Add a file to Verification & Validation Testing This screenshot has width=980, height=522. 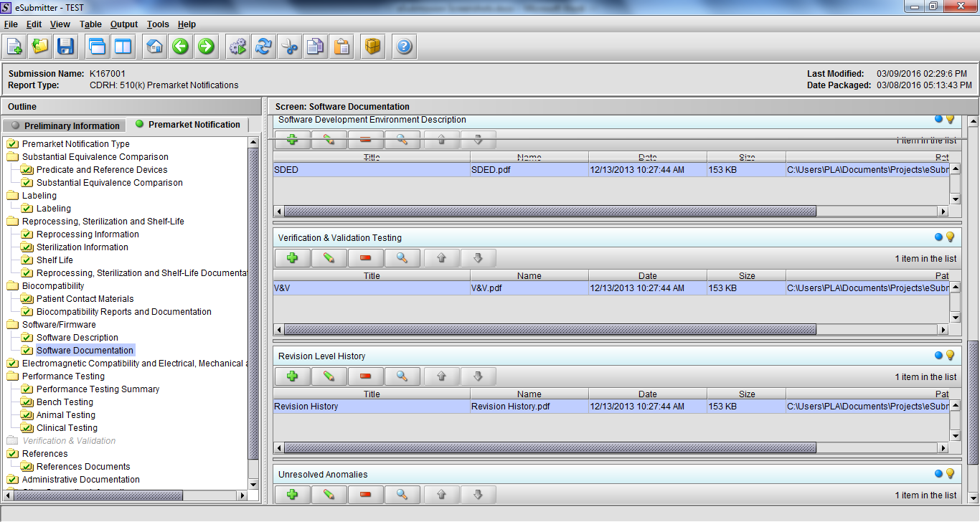tap(292, 258)
